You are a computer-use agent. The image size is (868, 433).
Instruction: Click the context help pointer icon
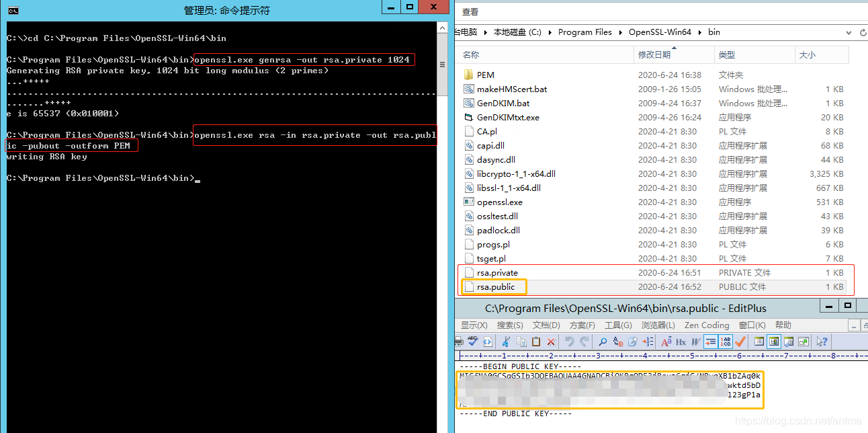point(822,342)
